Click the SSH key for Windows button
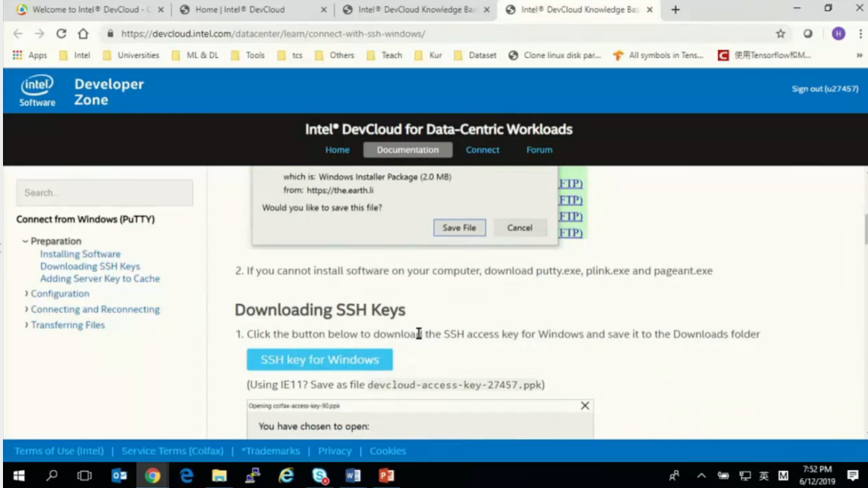 click(x=319, y=360)
